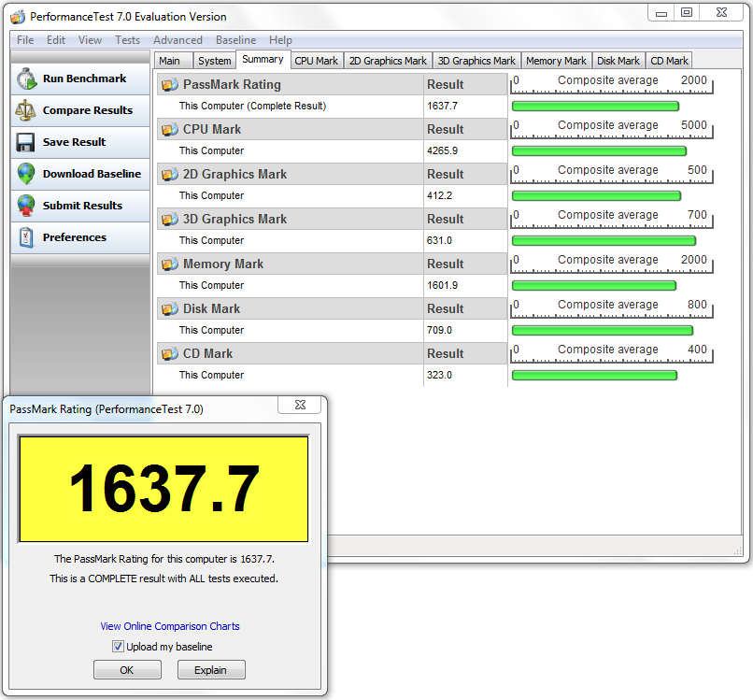Click the icon beside CD Mark header
This screenshot has height=700, width=753.
(169, 354)
